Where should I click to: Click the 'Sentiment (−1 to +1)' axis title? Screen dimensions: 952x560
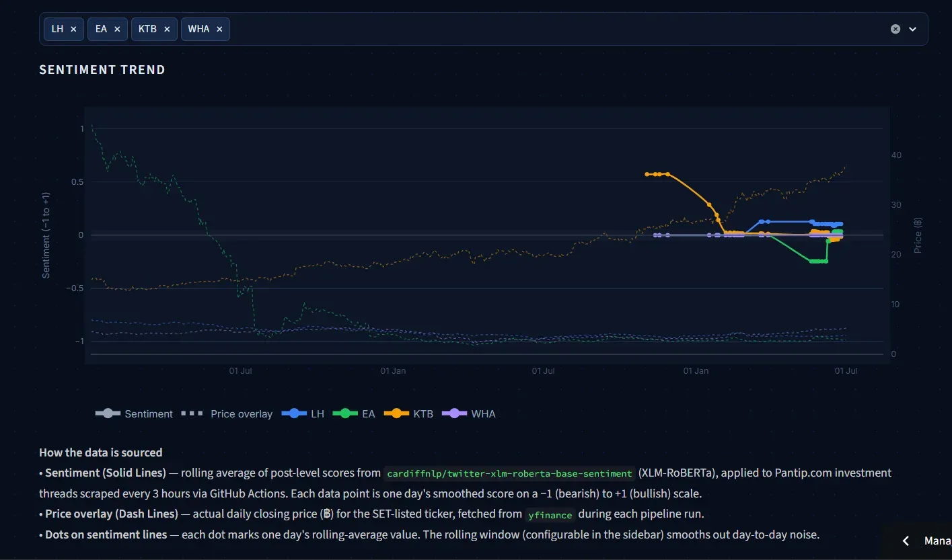tap(46, 235)
